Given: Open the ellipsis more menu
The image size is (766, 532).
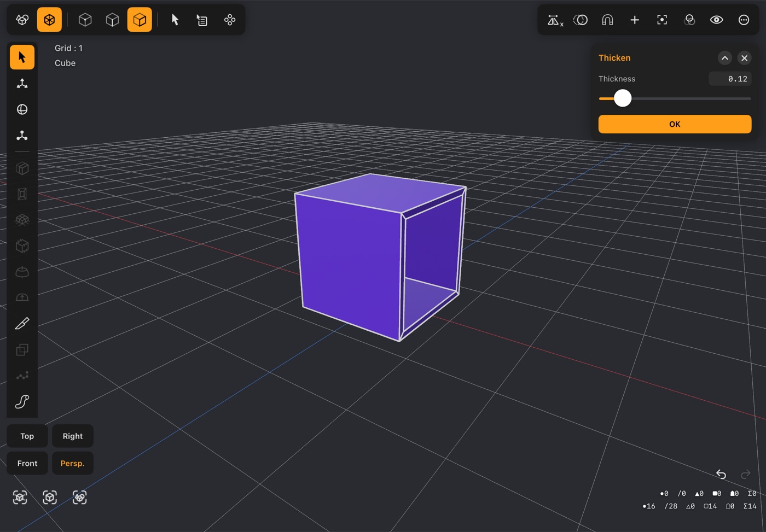Looking at the screenshot, I should tap(744, 20).
